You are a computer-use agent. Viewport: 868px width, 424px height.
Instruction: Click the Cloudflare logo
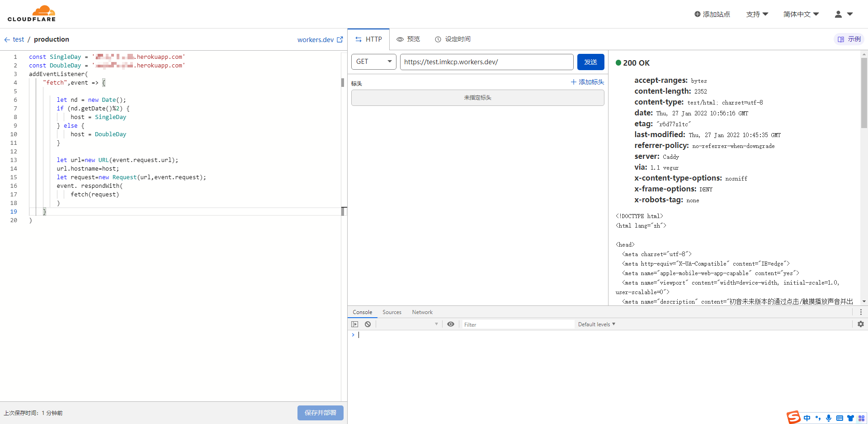[32, 14]
